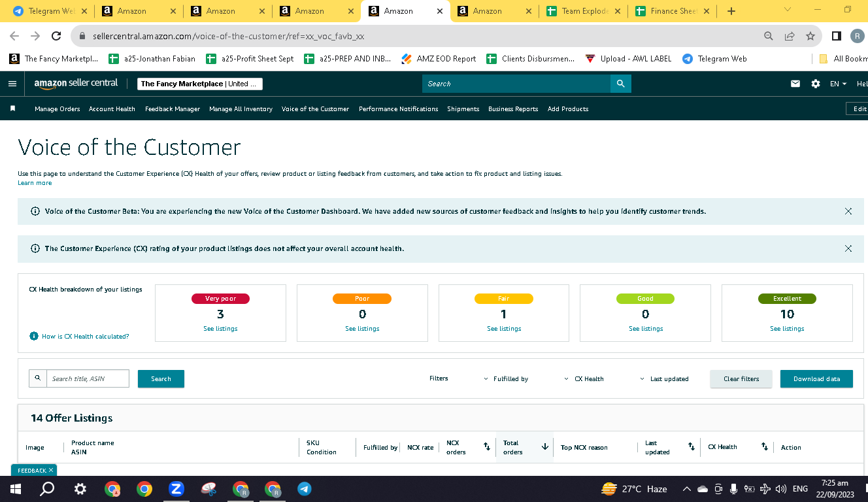See listings under Excellent
868x502 pixels.
click(787, 328)
